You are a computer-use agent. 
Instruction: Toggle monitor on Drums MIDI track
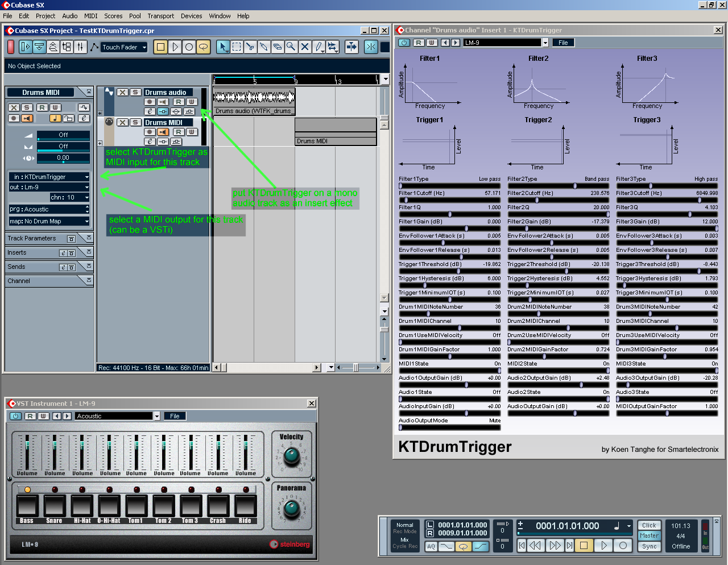[x=163, y=132]
